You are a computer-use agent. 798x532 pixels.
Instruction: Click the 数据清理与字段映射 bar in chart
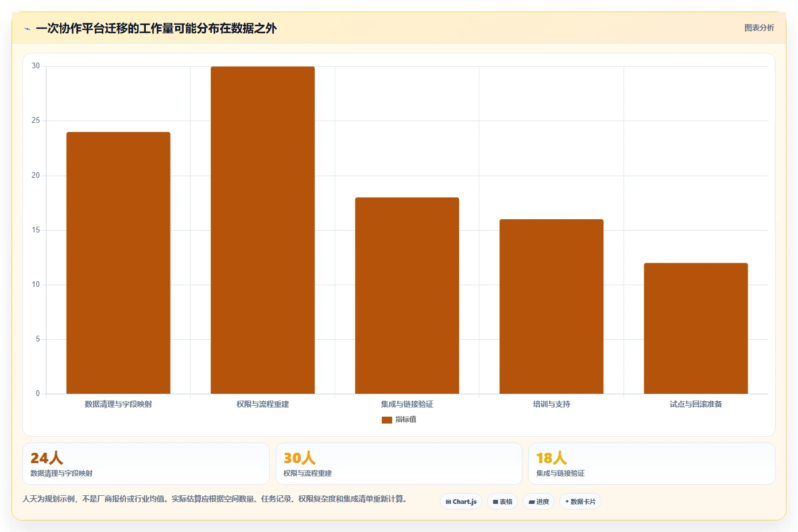point(118,263)
